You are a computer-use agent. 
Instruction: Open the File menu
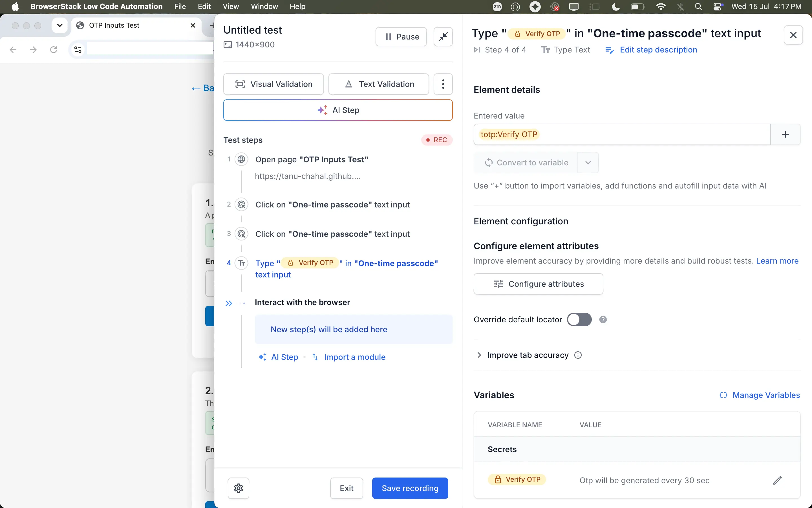click(180, 6)
